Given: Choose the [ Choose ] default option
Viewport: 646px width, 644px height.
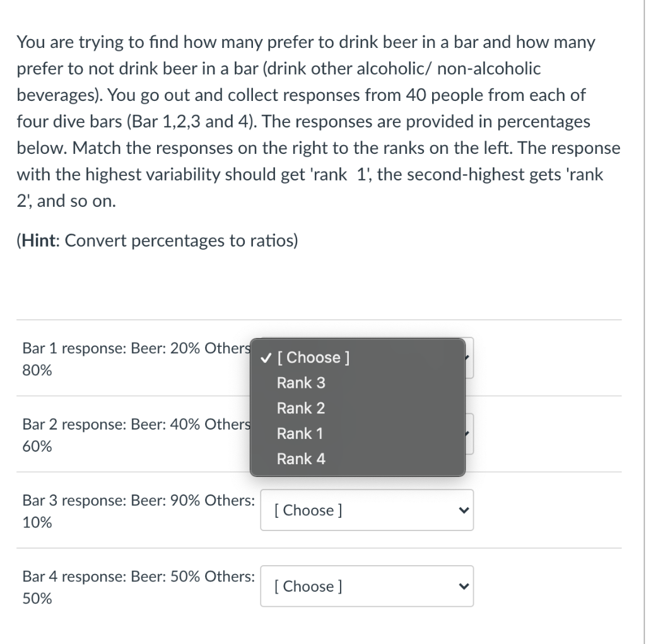Looking at the screenshot, I should click(x=314, y=358).
